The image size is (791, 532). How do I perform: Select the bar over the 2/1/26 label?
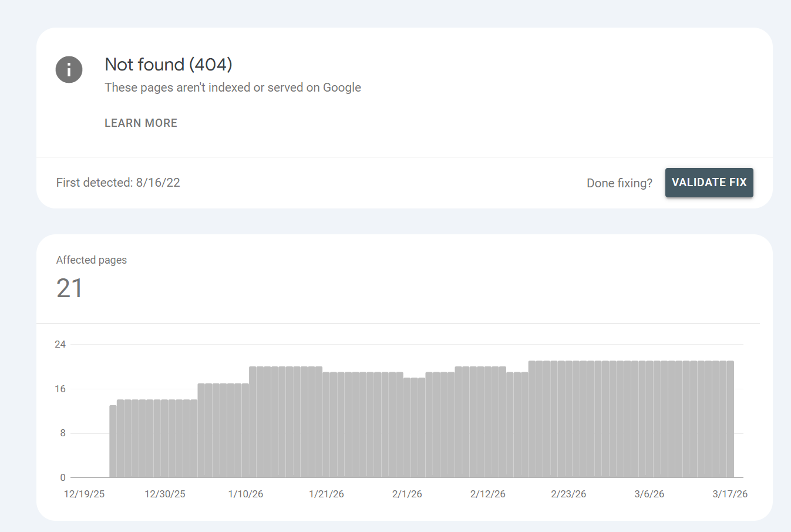point(407,426)
